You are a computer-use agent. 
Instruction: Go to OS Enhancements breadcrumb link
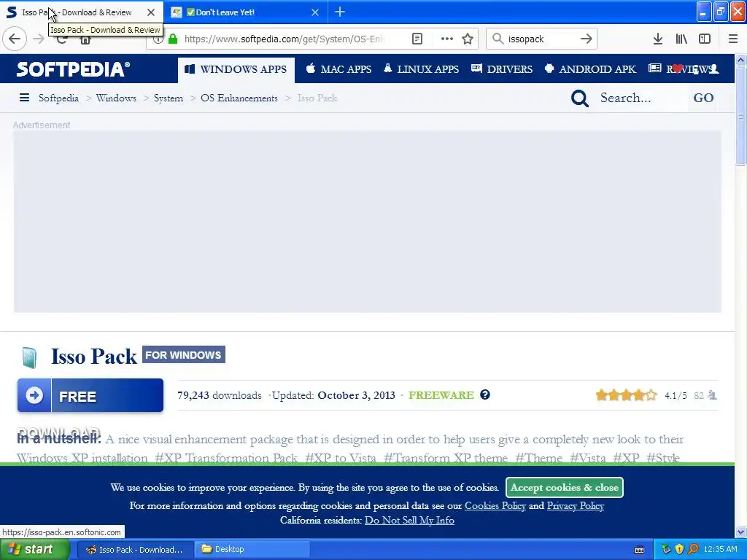239,98
